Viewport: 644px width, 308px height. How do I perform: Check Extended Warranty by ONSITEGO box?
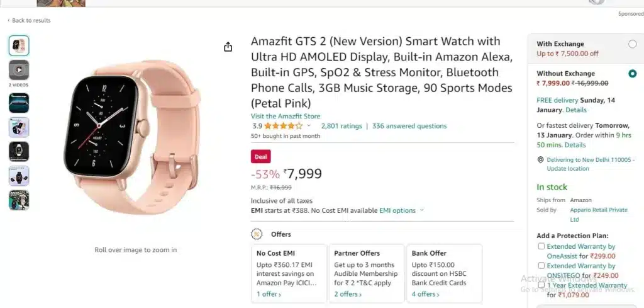click(x=541, y=266)
